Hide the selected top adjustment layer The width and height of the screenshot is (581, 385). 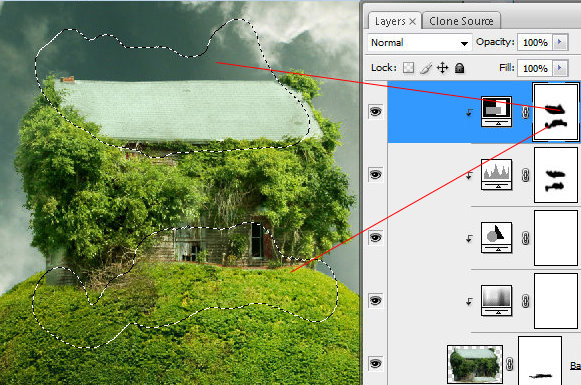(375, 111)
